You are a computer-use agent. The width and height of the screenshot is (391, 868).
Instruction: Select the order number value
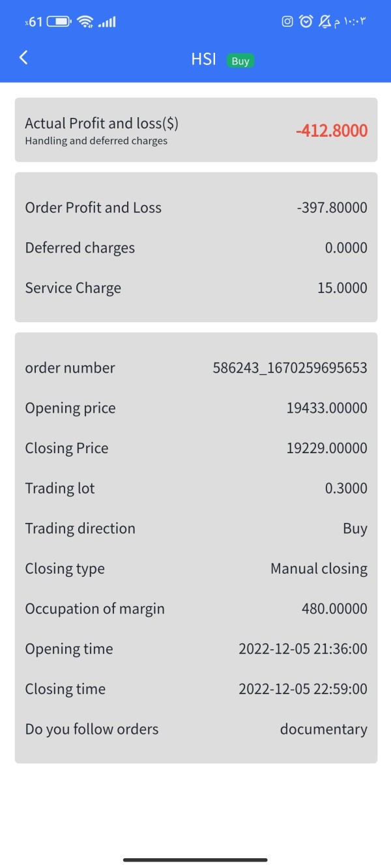(290, 368)
